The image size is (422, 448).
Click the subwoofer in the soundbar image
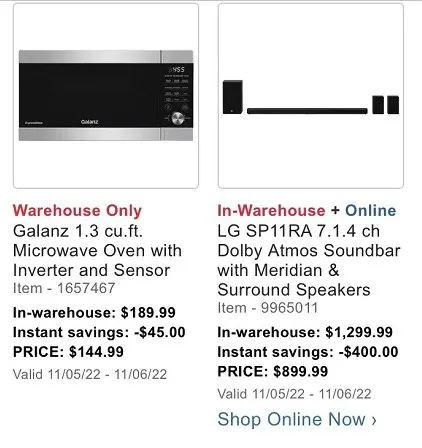[233, 97]
